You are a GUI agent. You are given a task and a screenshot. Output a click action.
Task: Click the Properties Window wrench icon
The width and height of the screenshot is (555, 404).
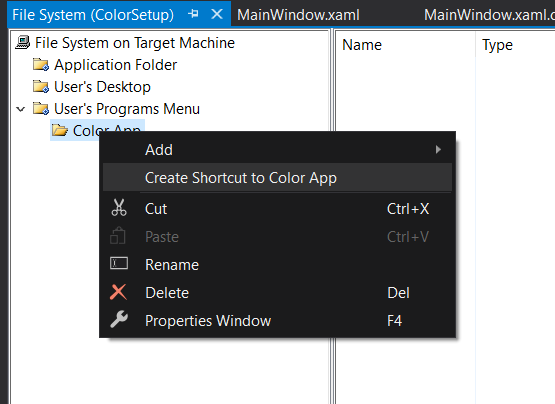pyautogui.click(x=119, y=319)
